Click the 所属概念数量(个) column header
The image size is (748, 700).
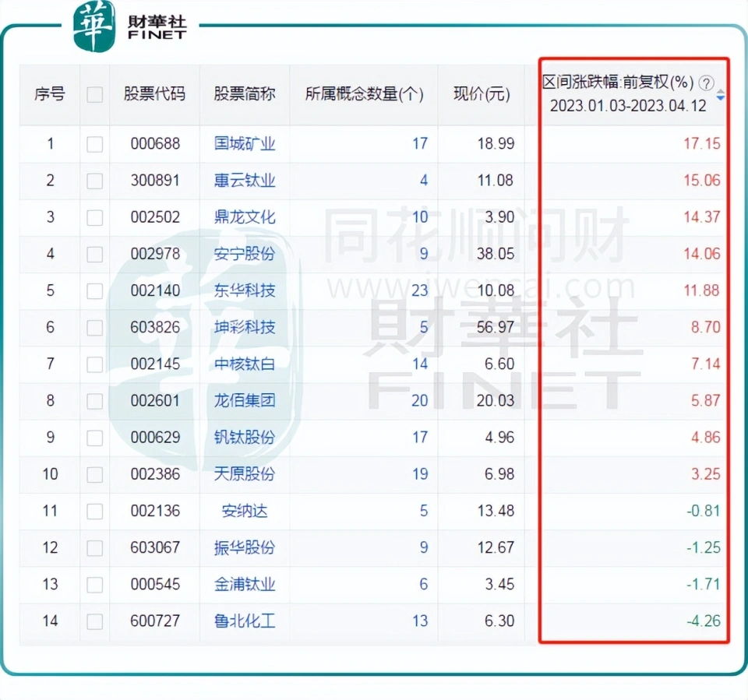point(364,95)
